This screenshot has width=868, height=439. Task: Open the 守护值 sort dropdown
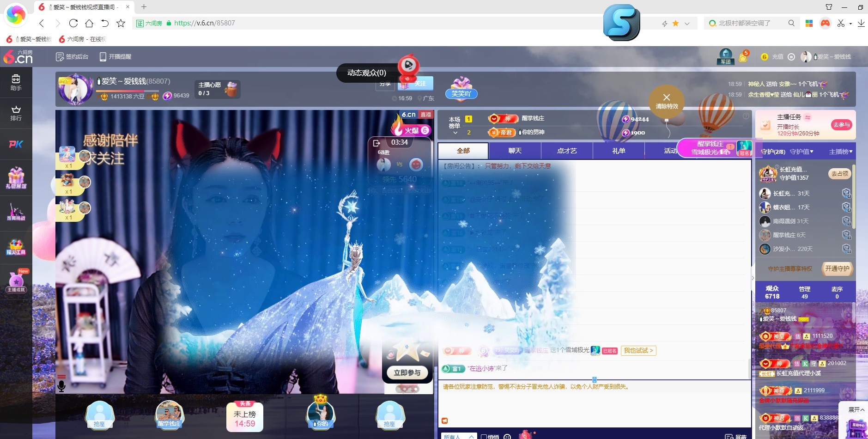tap(801, 152)
